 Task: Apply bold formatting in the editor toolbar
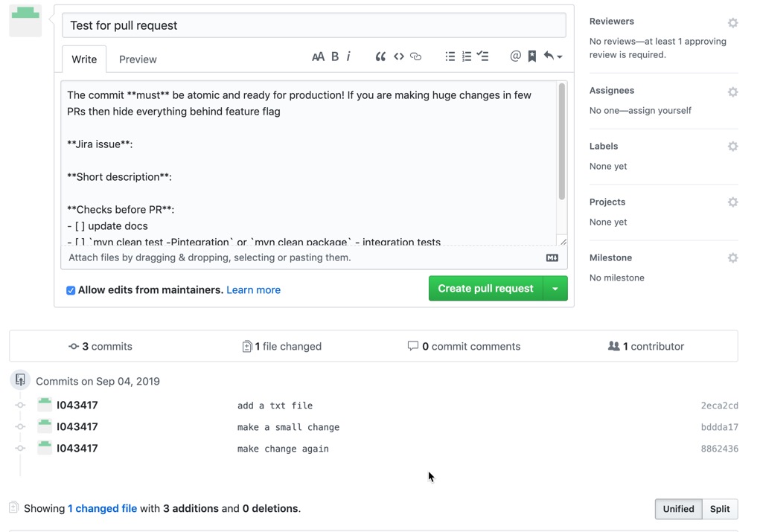(334, 56)
